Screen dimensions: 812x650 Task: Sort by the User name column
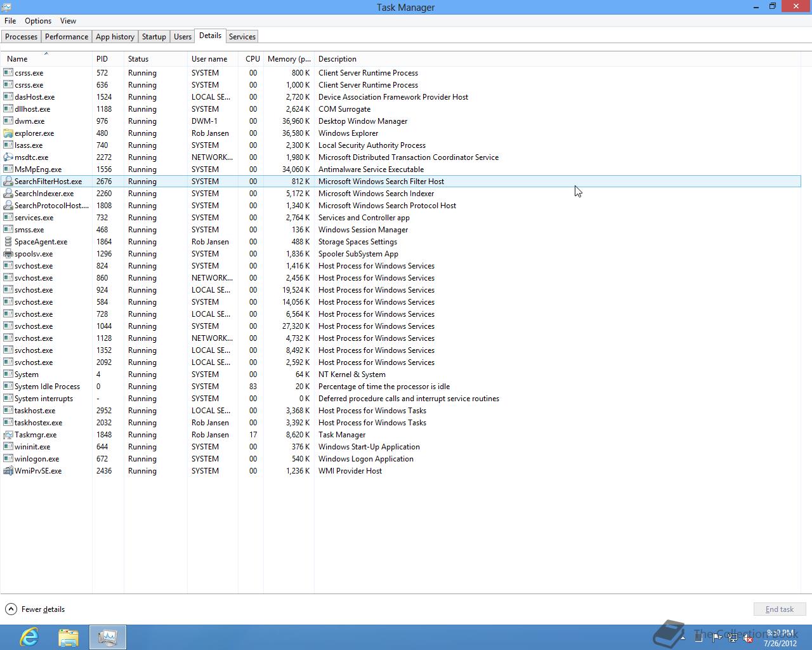[213, 58]
